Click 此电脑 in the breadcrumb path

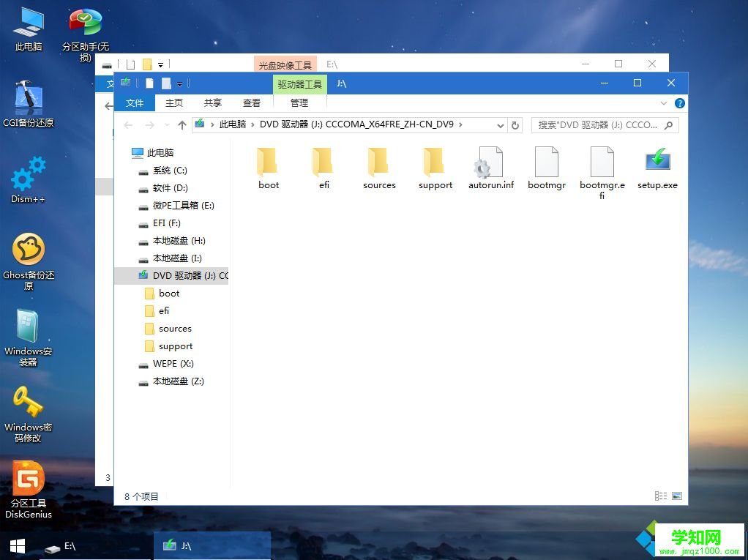point(232,125)
